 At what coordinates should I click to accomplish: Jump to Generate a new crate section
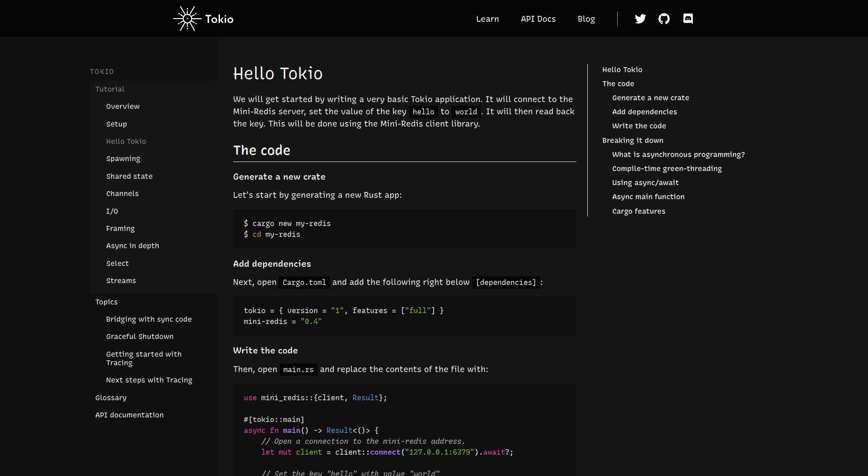650,98
